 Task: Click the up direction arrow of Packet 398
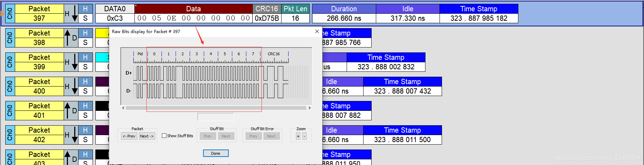pyautogui.click(x=67, y=38)
